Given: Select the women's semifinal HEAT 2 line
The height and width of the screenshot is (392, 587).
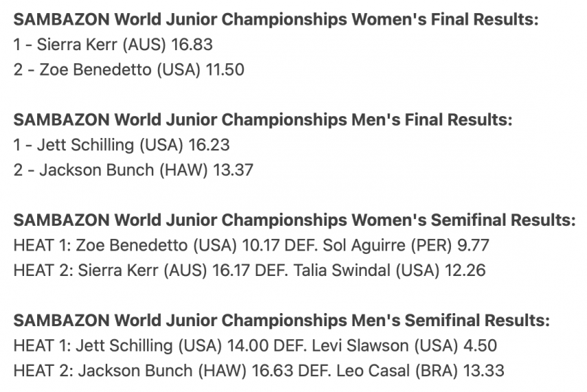Looking at the screenshot, I should click(x=250, y=270).
